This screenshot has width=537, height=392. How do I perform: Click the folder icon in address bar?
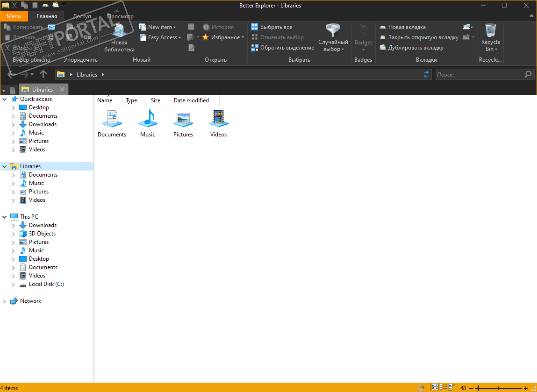(61, 74)
